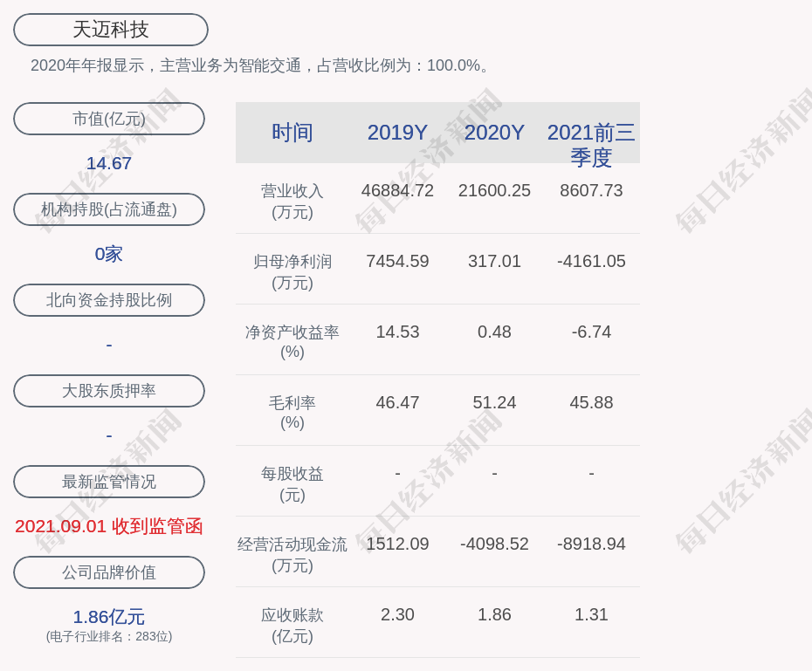812x671 pixels.
Task: Click the 经营活动现金流 row label
Action: point(292,554)
